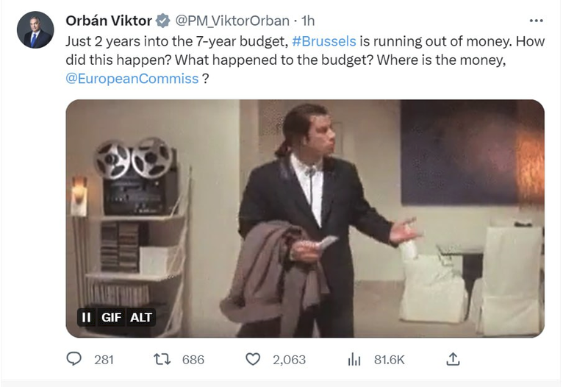Like the tweet with the heart icon
This screenshot has width=588, height=387.
tap(253, 359)
